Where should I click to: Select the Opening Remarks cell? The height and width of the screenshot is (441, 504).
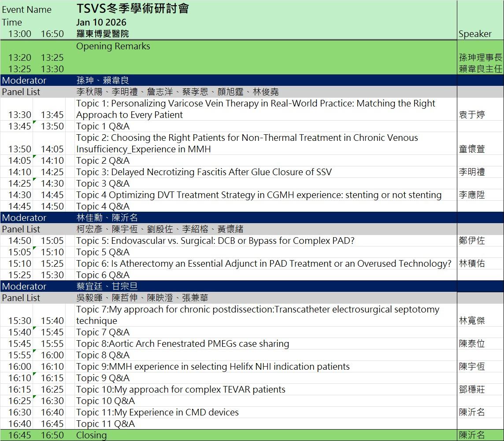113,46
